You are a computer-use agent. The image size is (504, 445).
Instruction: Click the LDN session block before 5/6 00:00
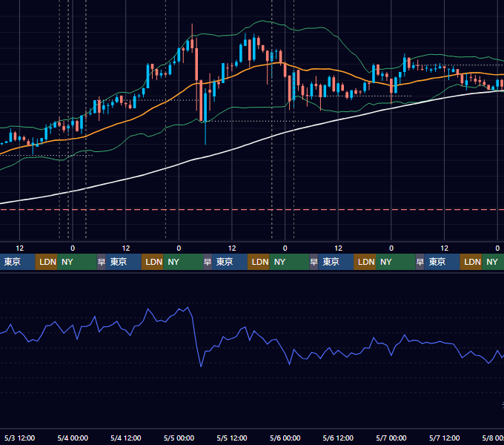259,262
